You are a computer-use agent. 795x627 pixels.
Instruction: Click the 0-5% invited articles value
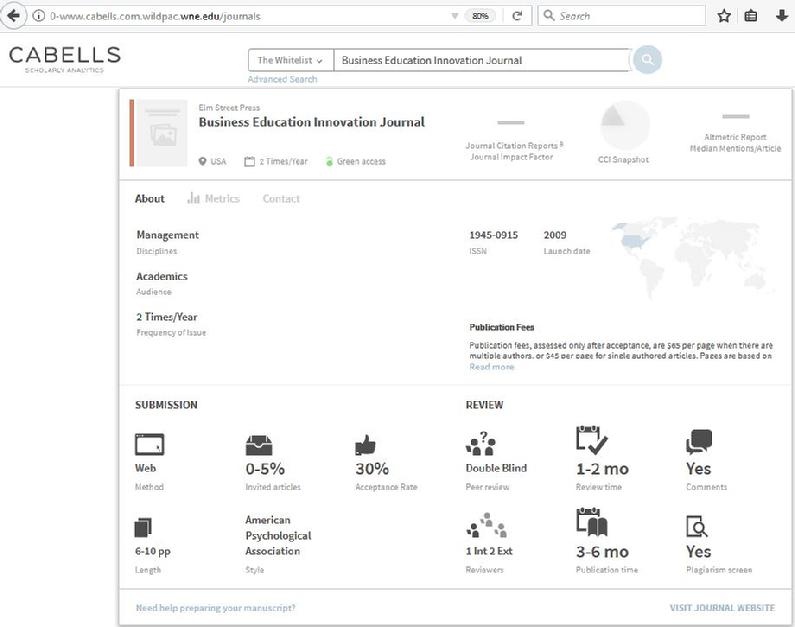(265, 469)
